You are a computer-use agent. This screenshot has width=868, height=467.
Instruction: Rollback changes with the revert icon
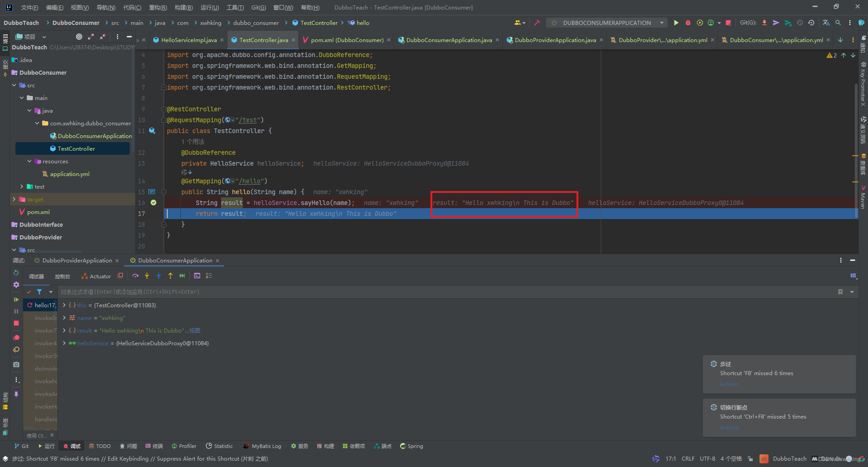coord(811,23)
